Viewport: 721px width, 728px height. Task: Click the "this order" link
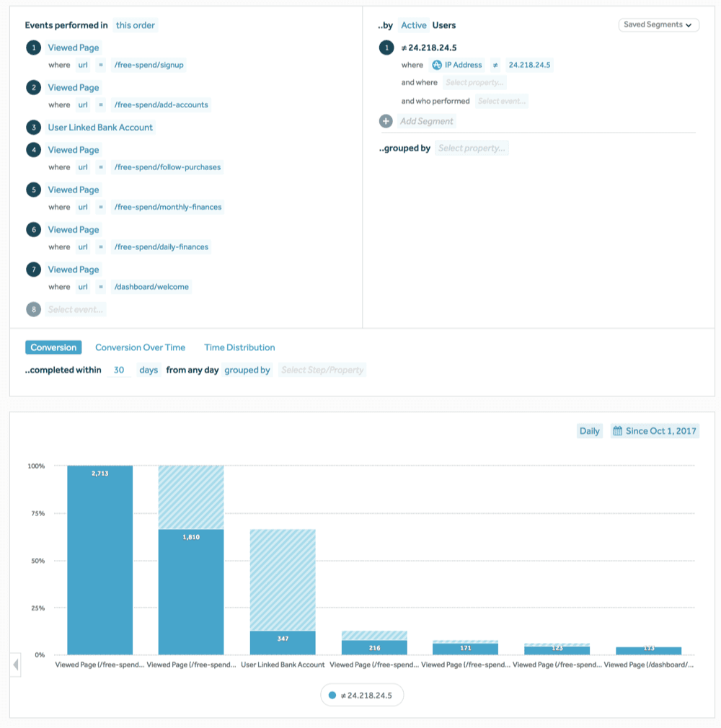click(135, 25)
